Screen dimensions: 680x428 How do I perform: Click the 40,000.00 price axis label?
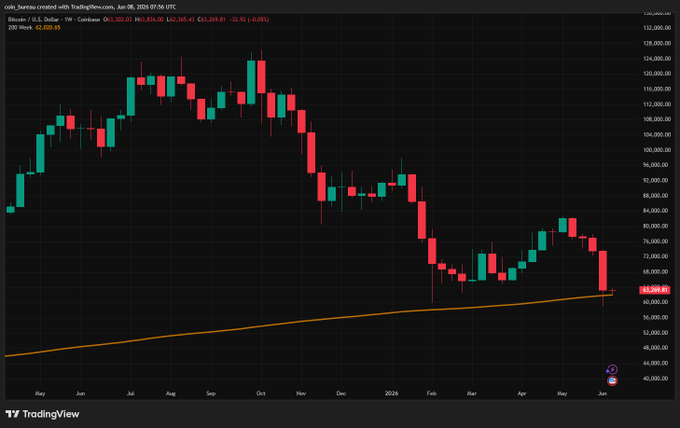tap(657, 379)
